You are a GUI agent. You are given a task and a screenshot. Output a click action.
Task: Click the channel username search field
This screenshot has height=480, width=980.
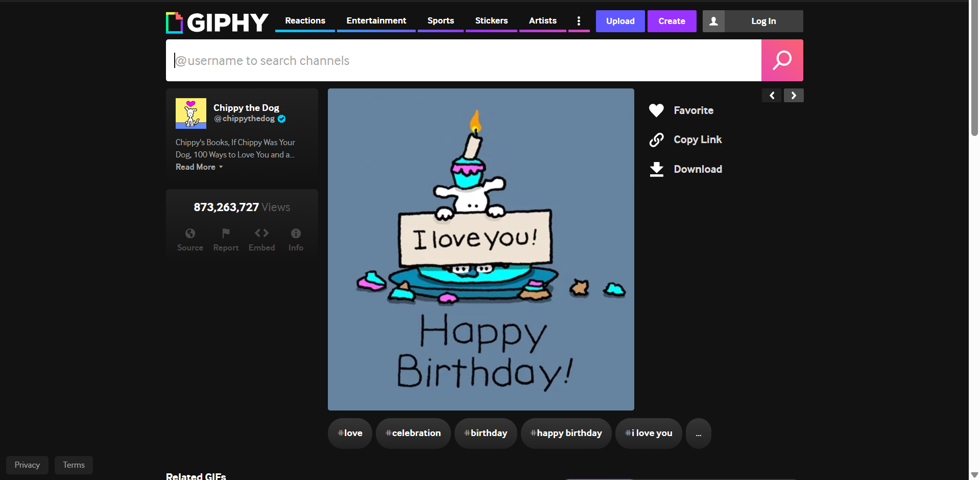click(460, 60)
